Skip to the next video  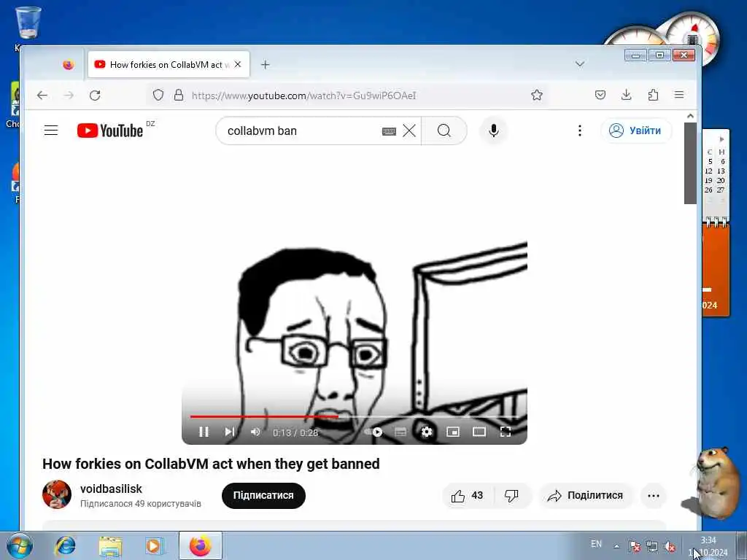[230, 432]
